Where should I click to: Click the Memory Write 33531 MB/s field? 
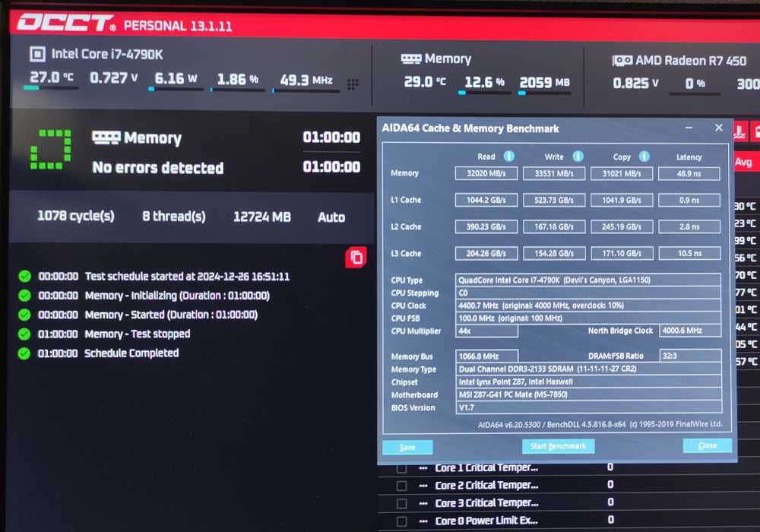553,173
